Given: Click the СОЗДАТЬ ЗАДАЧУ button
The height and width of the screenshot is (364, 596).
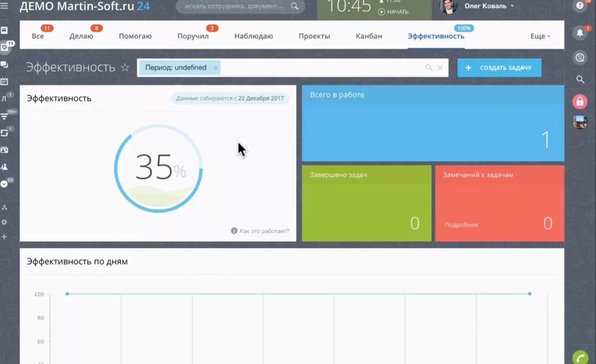Looking at the screenshot, I should coord(499,68).
